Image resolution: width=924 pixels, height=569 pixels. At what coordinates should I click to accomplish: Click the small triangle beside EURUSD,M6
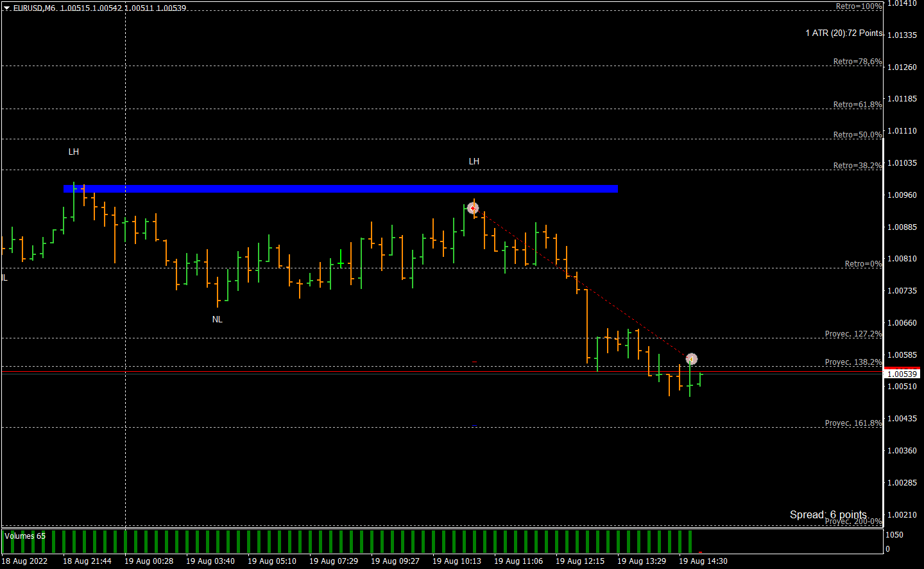[x=7, y=8]
